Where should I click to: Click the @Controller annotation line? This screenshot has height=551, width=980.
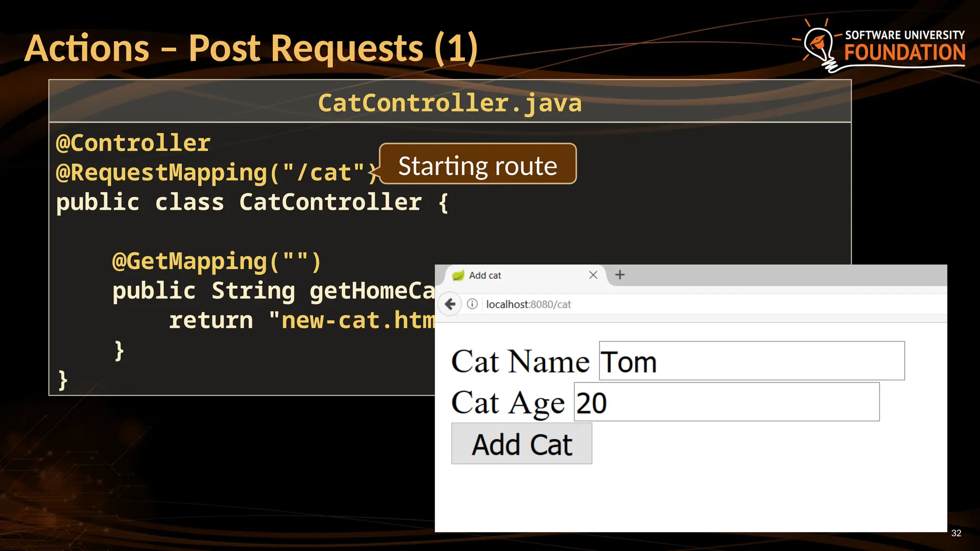pyautogui.click(x=134, y=143)
